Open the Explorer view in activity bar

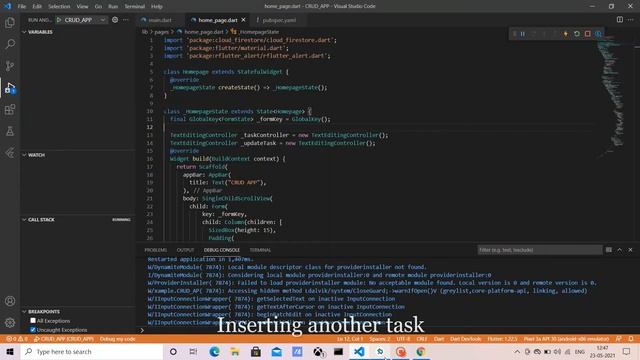[10, 22]
